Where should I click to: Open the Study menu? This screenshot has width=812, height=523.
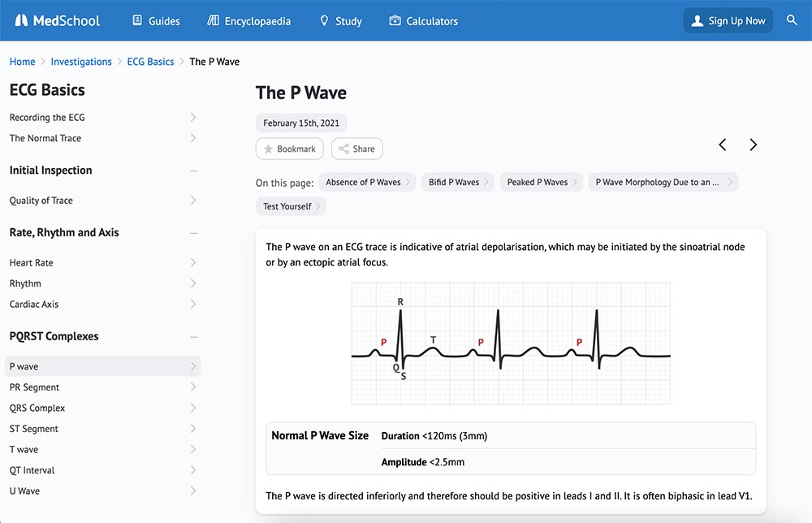[340, 20]
